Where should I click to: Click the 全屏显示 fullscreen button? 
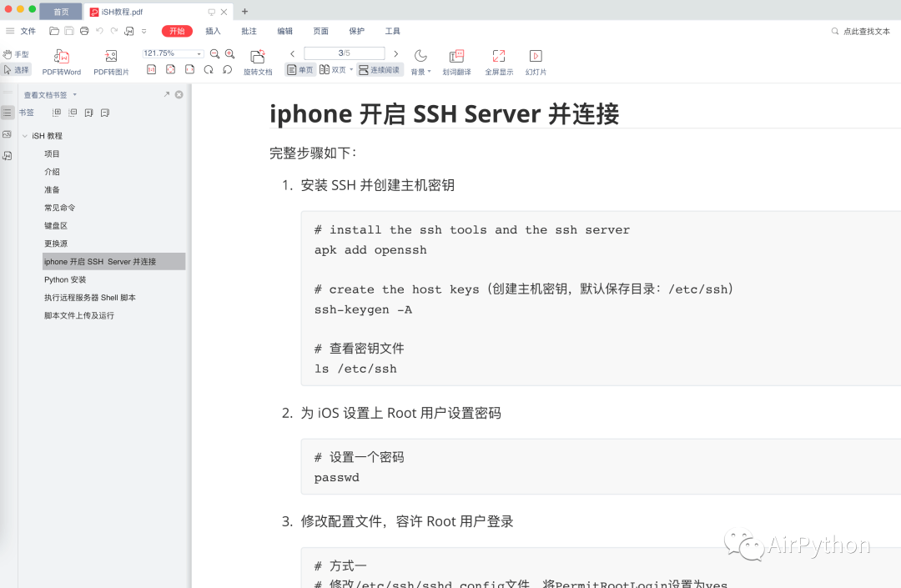(499, 63)
